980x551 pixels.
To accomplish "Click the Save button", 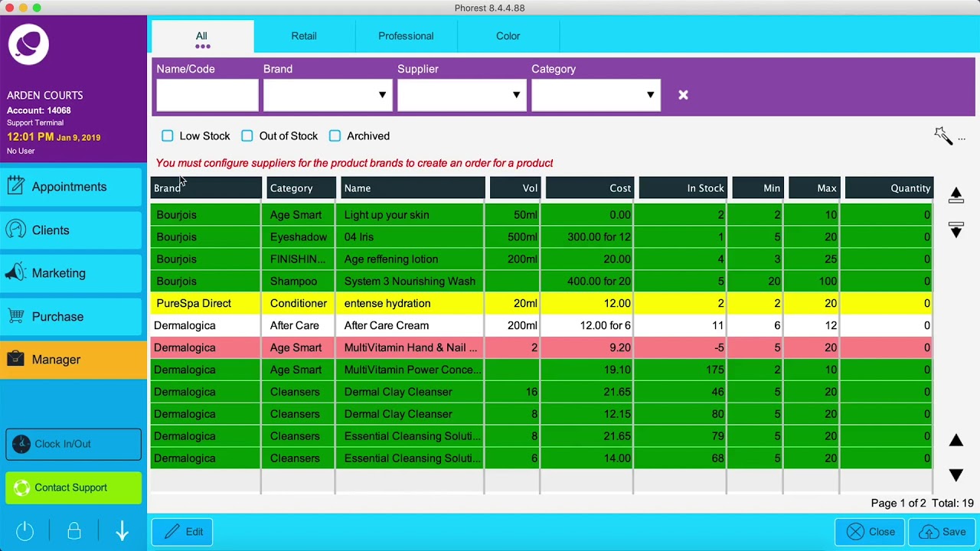I will pyautogui.click(x=942, y=532).
